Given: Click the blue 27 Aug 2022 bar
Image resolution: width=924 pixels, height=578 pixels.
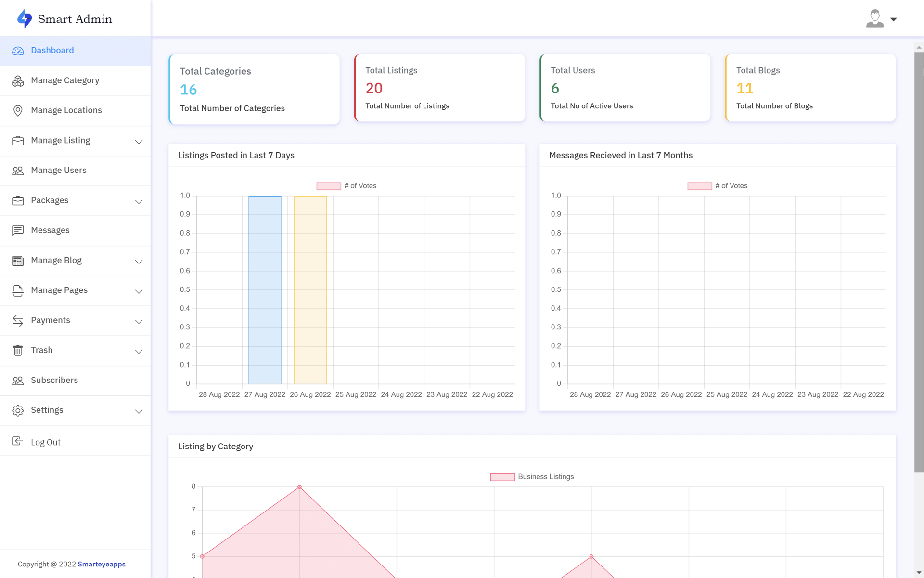Looking at the screenshot, I should click(265, 289).
